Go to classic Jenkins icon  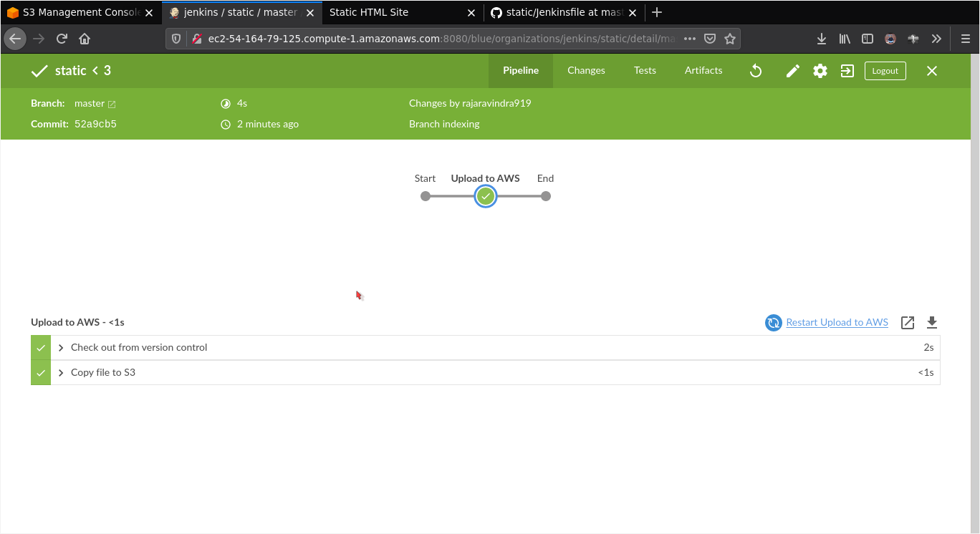coord(847,71)
